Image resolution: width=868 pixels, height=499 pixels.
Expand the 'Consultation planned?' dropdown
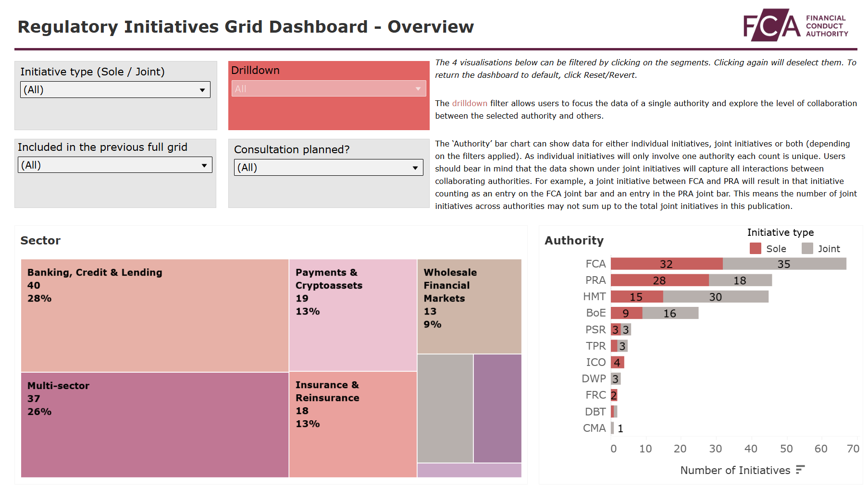pos(415,167)
